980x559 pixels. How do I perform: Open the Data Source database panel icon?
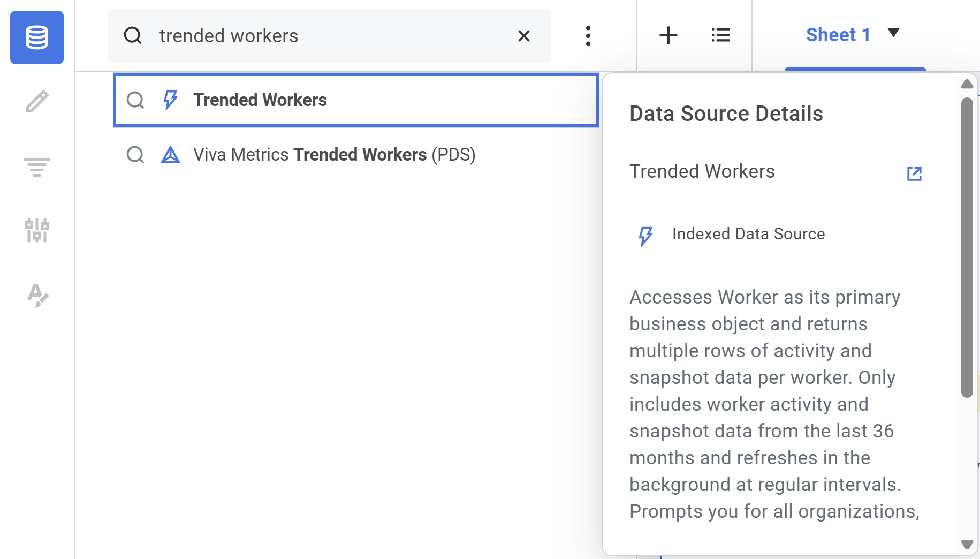[37, 37]
